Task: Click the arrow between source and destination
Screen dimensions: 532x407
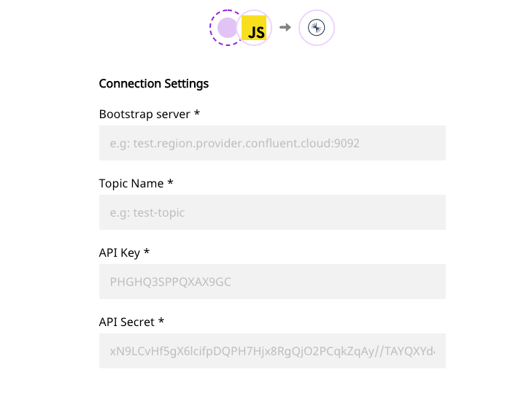Action: (285, 28)
